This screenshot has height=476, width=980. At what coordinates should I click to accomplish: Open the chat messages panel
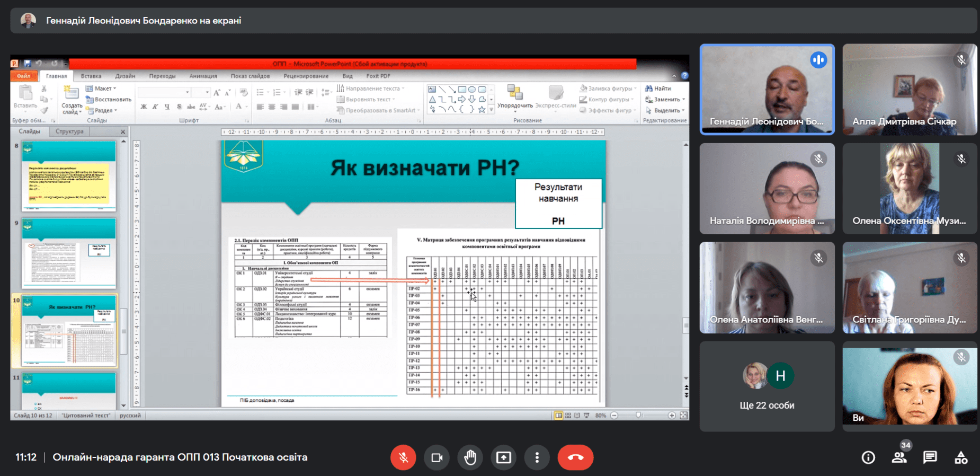pyautogui.click(x=930, y=457)
